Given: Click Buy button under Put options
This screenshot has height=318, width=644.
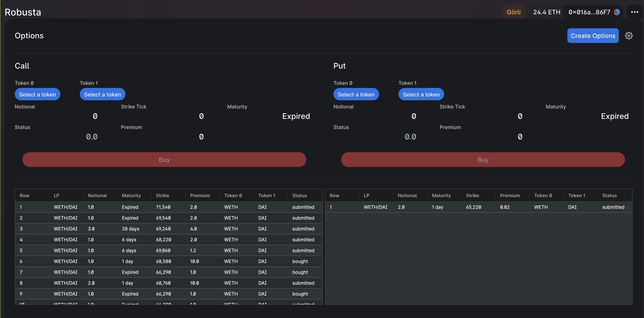Looking at the screenshot, I should click(483, 159).
